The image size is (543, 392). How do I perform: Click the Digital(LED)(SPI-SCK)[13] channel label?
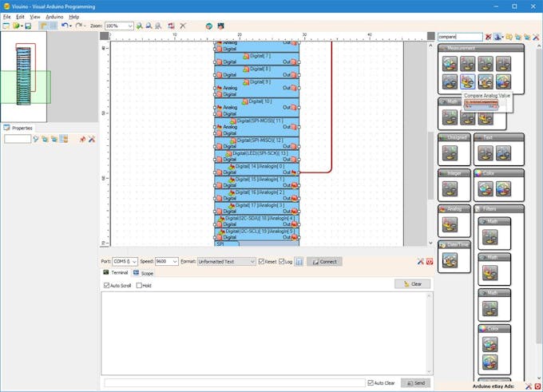coord(260,153)
